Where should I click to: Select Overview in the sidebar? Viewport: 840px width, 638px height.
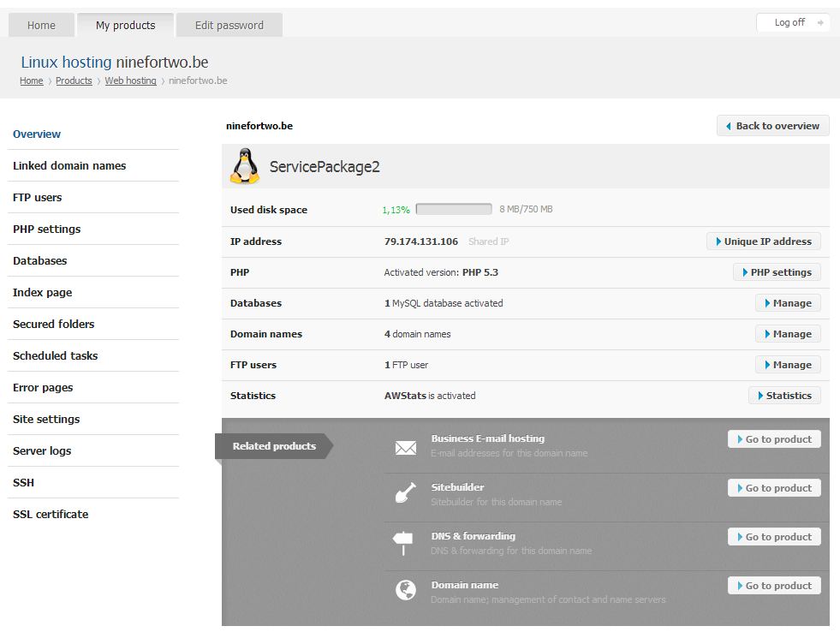[x=37, y=134]
